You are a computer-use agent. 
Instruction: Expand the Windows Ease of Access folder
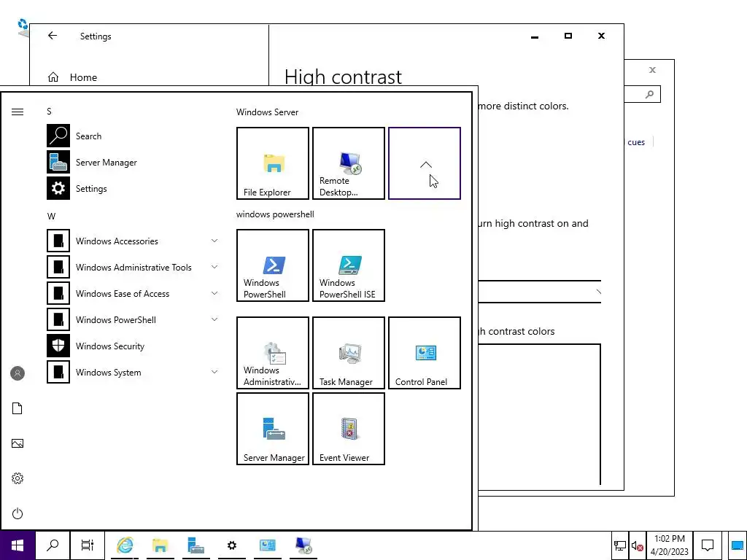coord(133,293)
